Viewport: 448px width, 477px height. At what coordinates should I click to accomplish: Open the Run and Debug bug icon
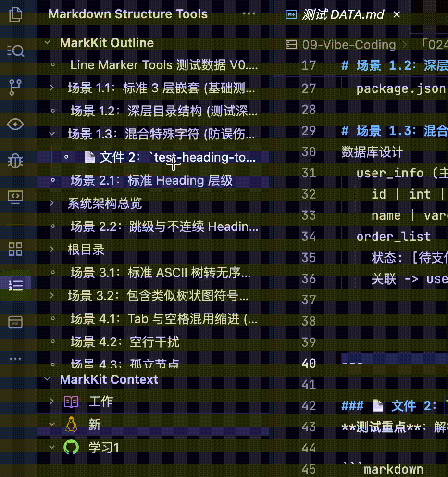pos(15,161)
